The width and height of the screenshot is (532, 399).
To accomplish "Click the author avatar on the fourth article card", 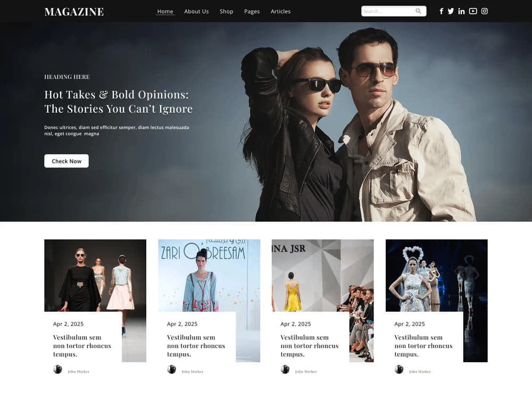I will [398, 369].
